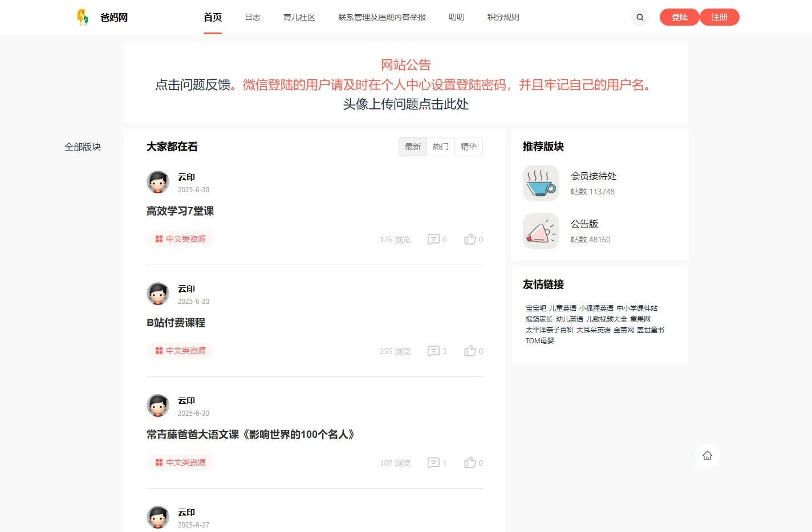Visit 金苗网 friend link
Screen dimensions: 812x532
624,330
